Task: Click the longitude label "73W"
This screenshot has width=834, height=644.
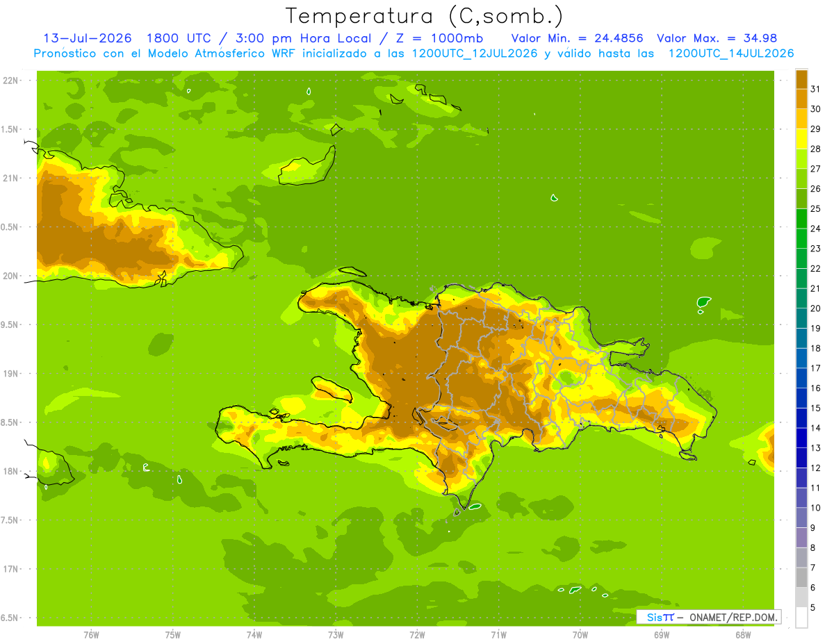Action: point(336,636)
